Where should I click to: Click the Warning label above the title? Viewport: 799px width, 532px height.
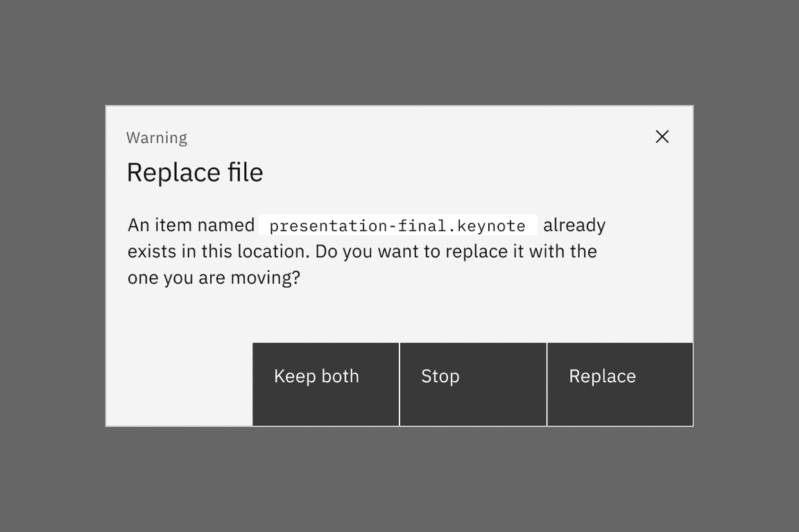[157, 137]
